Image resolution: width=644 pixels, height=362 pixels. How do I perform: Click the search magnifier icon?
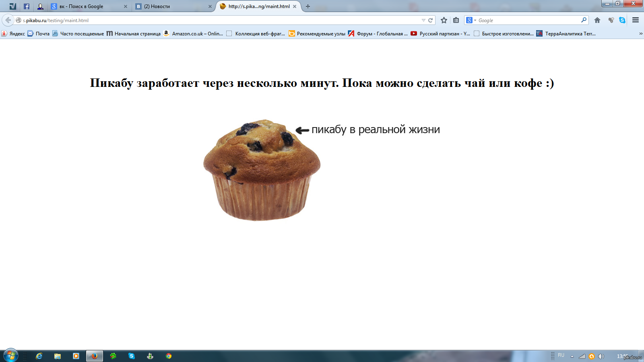click(584, 20)
